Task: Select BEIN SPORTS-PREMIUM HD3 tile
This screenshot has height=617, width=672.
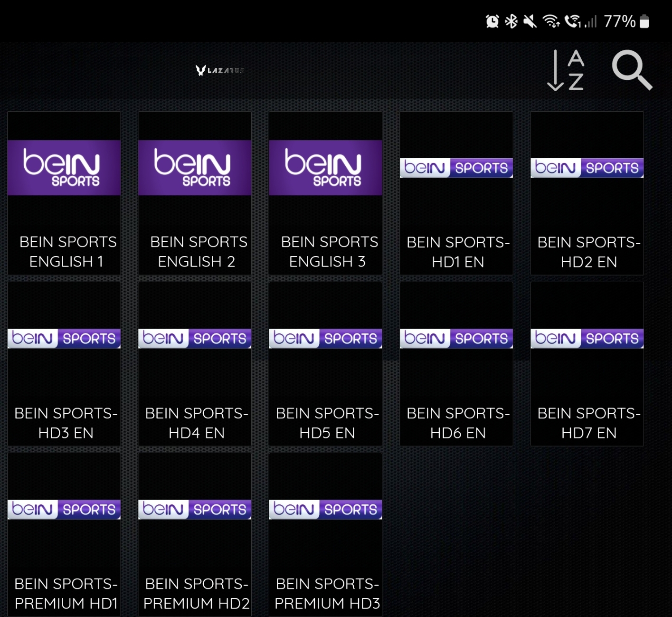Action: pos(325,535)
